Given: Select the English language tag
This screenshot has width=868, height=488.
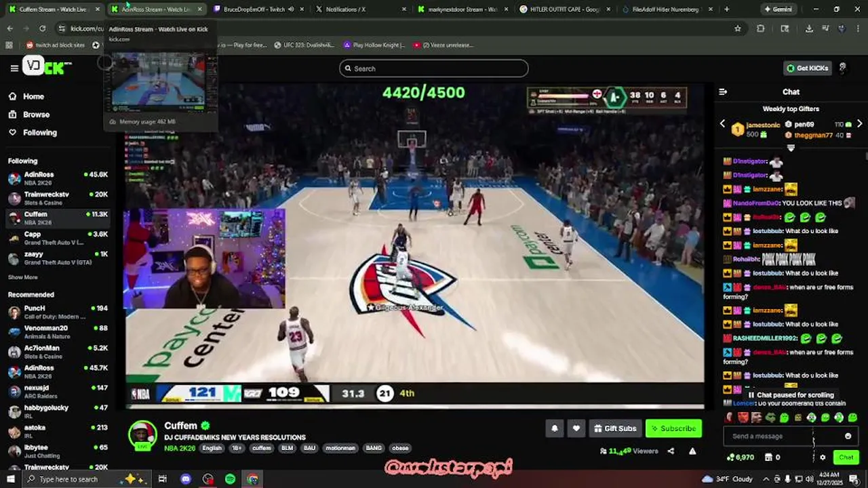Looking at the screenshot, I should point(212,448).
